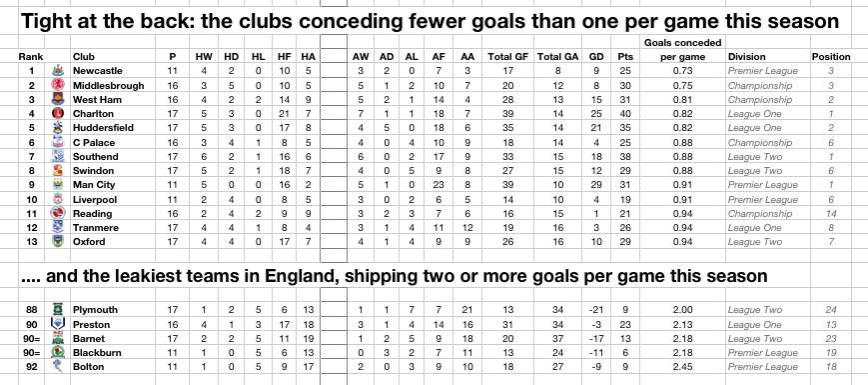This screenshot has width=868, height=385.
Task: Select the Man City crest icon
Action: click(x=57, y=184)
